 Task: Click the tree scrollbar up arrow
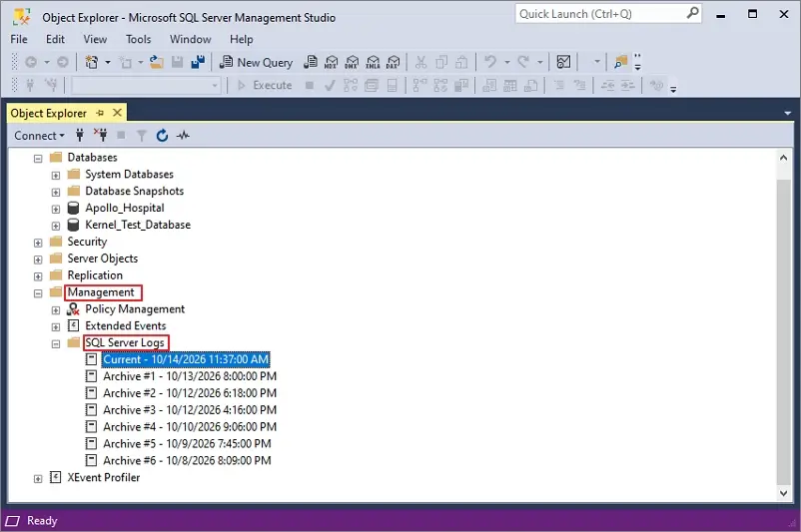coord(783,158)
